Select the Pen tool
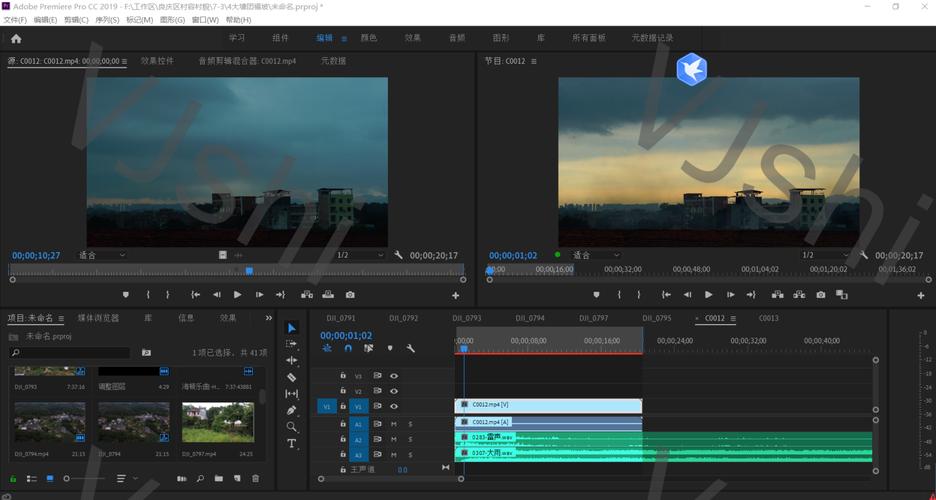This screenshot has width=936, height=500. click(x=291, y=411)
